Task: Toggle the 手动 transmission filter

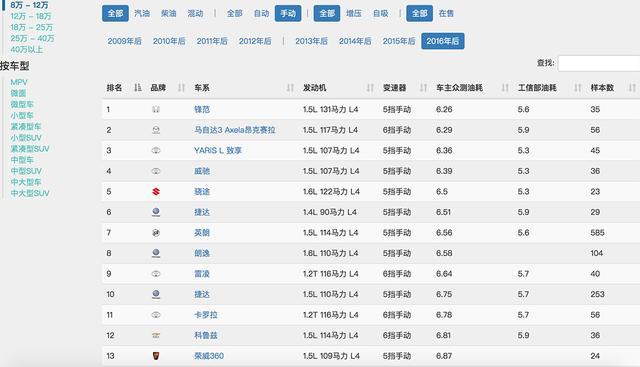Action: tap(288, 13)
